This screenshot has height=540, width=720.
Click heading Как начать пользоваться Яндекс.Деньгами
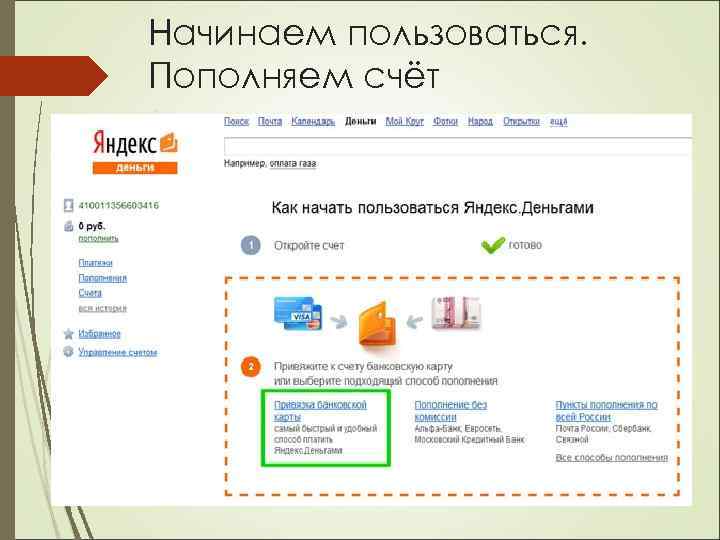(x=432, y=208)
